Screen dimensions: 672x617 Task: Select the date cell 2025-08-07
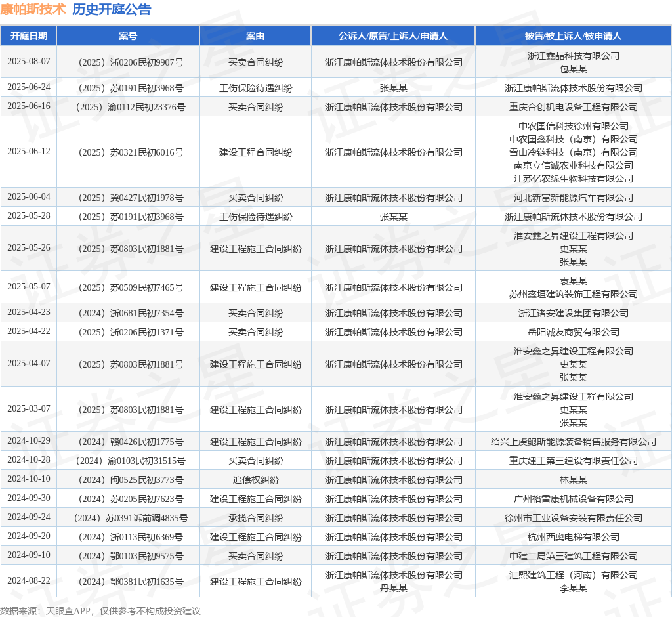(29, 61)
